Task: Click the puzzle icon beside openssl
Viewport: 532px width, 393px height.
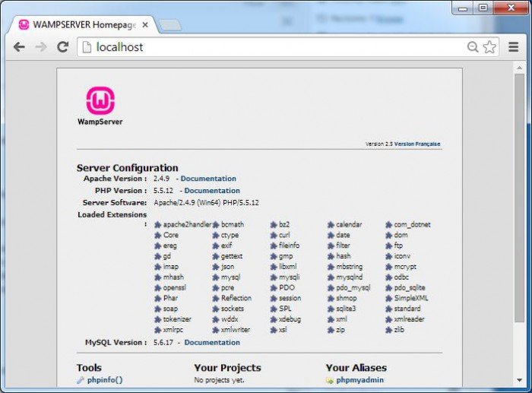Action: [157, 288]
